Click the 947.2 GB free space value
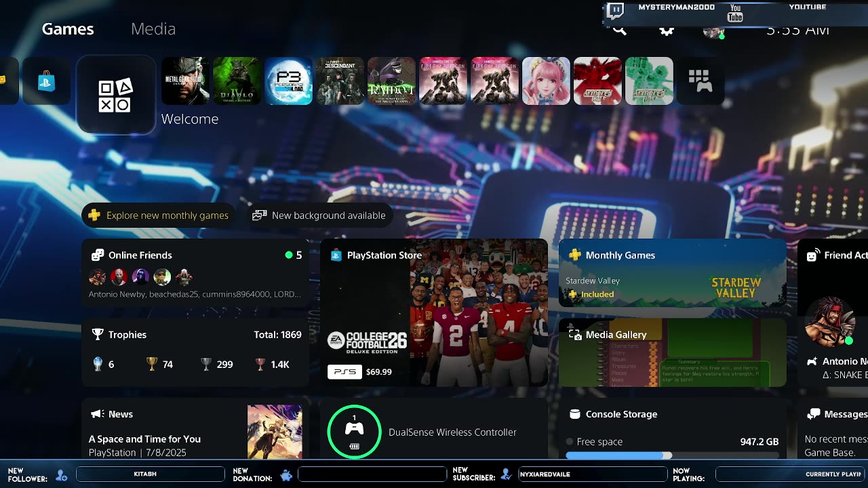The height and width of the screenshot is (488, 868). tap(759, 441)
